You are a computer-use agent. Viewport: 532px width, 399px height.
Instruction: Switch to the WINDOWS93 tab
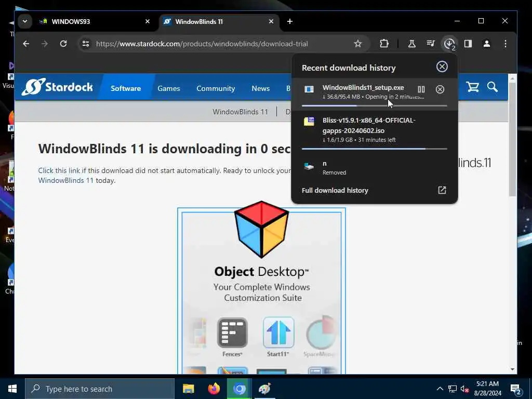tap(95, 21)
